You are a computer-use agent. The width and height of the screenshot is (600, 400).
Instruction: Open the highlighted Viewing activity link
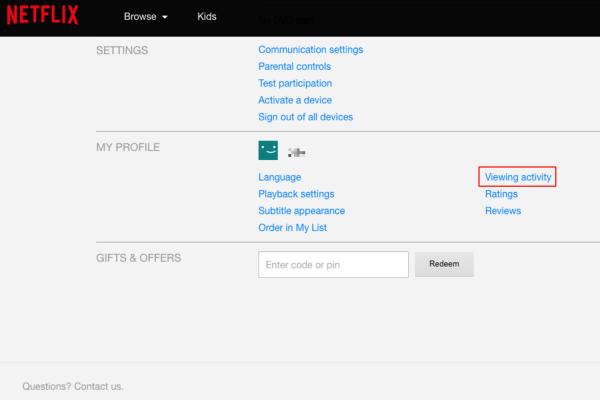coord(517,177)
